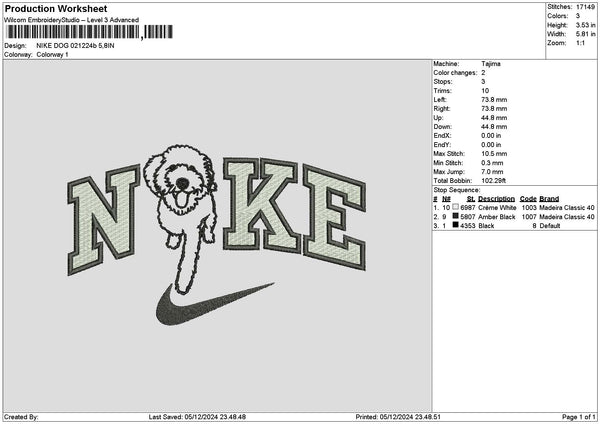The image size is (600, 424).
Task: Click the 'Colorway 1' value
Action: (x=52, y=55)
